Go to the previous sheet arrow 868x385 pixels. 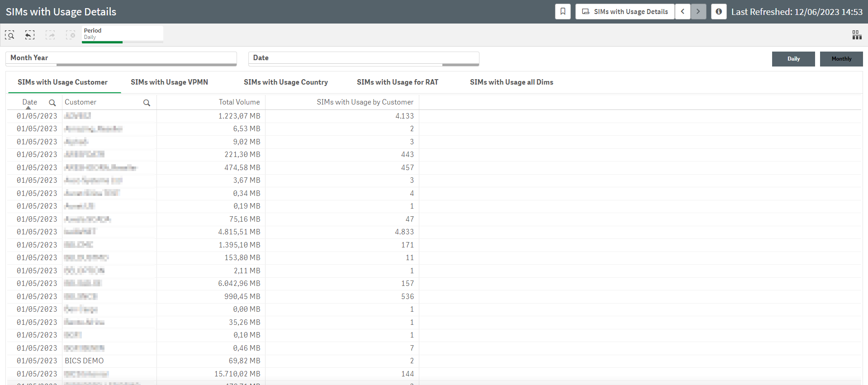[683, 12]
